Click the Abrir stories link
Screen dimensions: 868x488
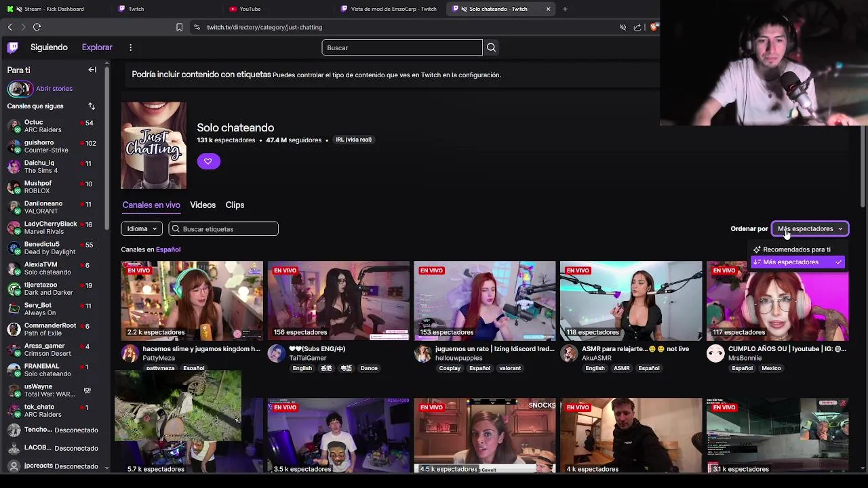tap(54, 89)
